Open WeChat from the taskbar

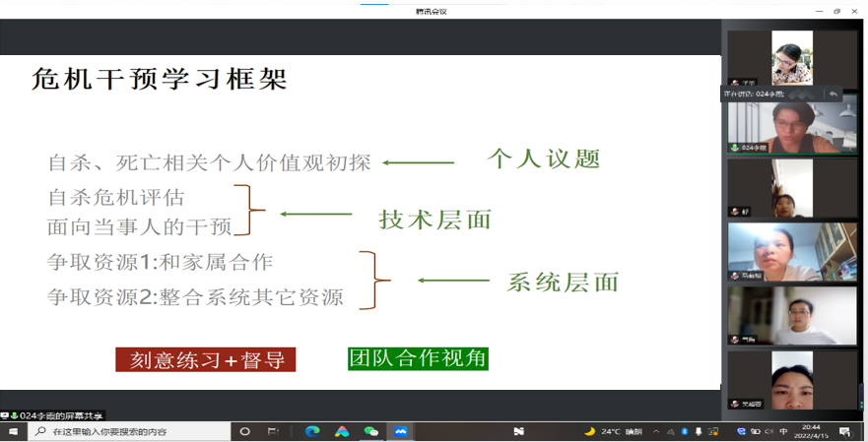[x=370, y=431]
